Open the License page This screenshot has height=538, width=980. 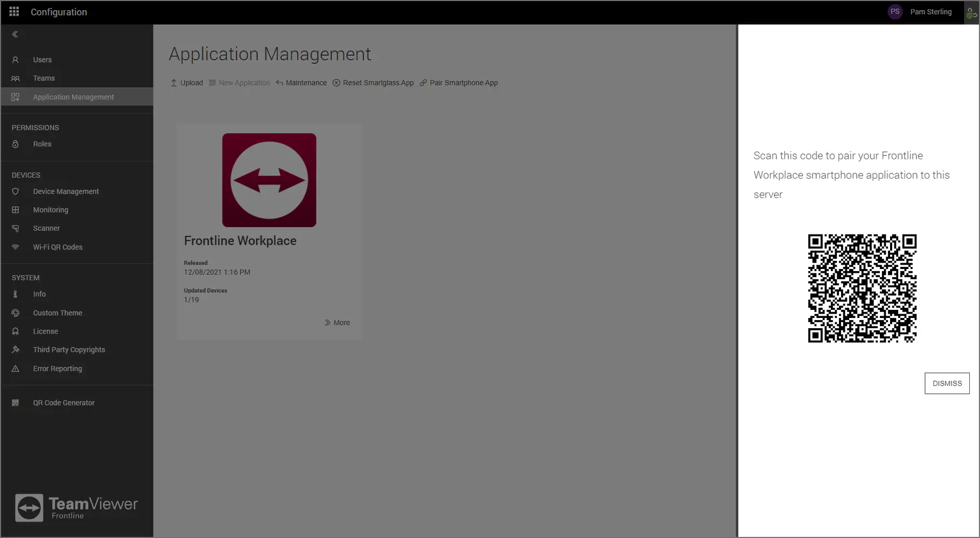(x=77, y=331)
